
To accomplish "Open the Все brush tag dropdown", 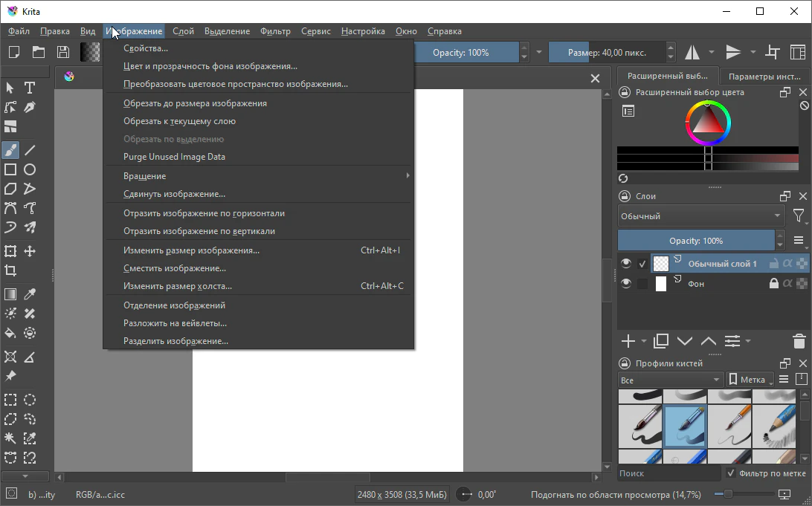I will coord(669,380).
